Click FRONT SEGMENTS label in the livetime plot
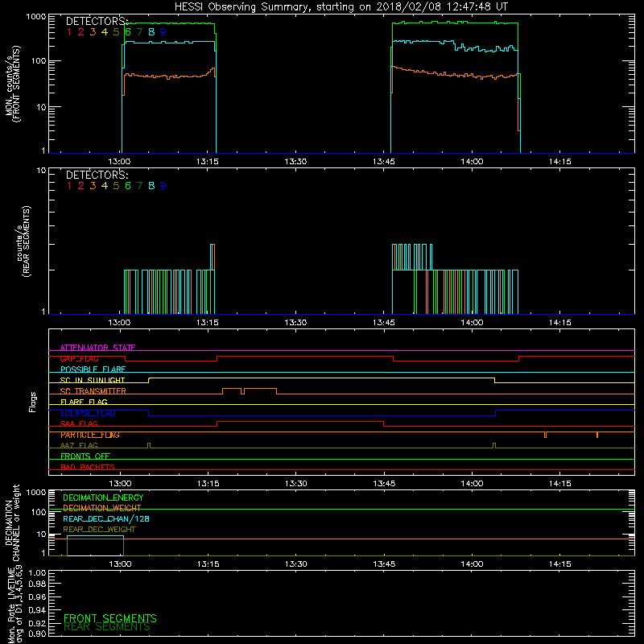644x644 pixels. pos(110,618)
